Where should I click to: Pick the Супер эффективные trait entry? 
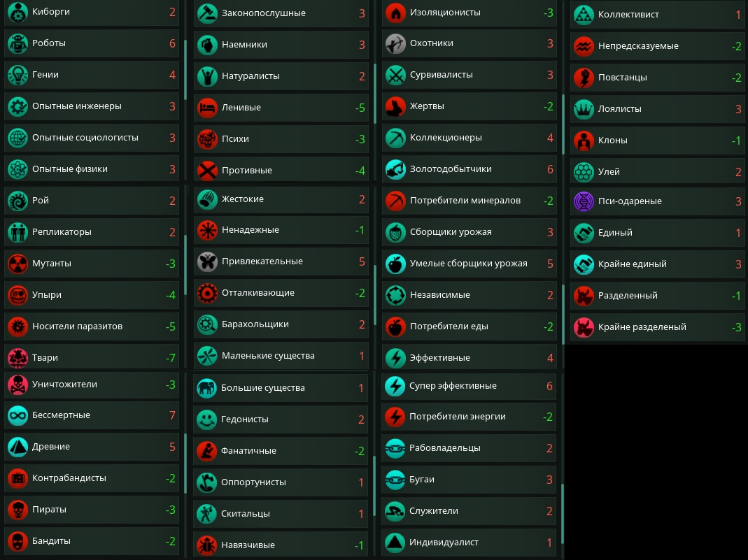coord(469,386)
